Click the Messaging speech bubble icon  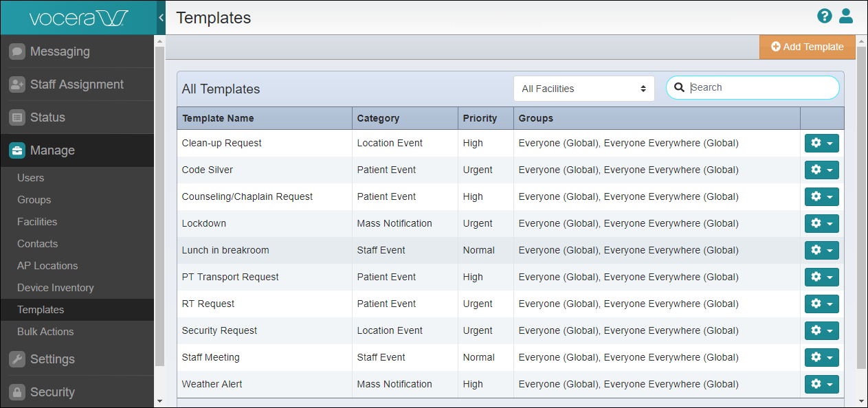click(x=17, y=52)
